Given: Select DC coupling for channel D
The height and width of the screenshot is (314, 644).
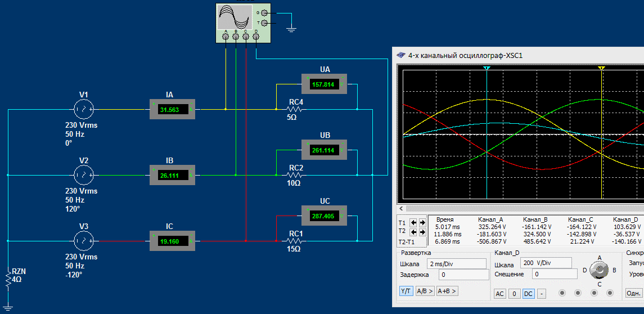Looking at the screenshot, I should pos(528,294).
